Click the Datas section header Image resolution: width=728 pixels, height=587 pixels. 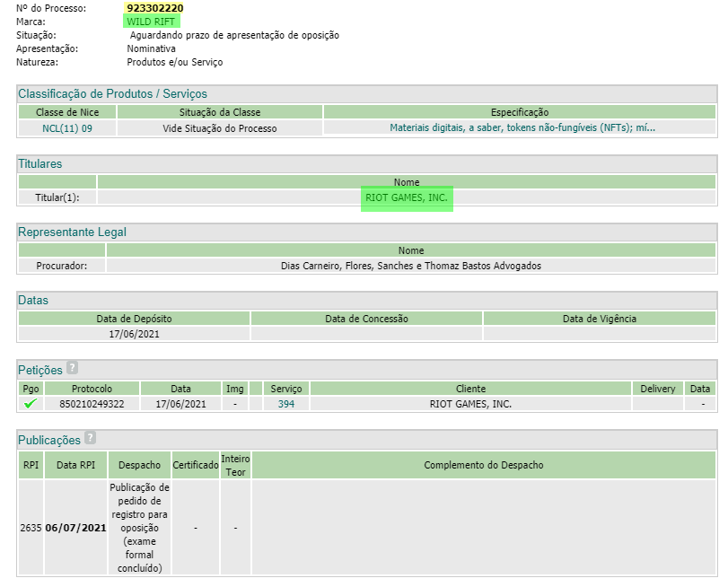point(33,301)
